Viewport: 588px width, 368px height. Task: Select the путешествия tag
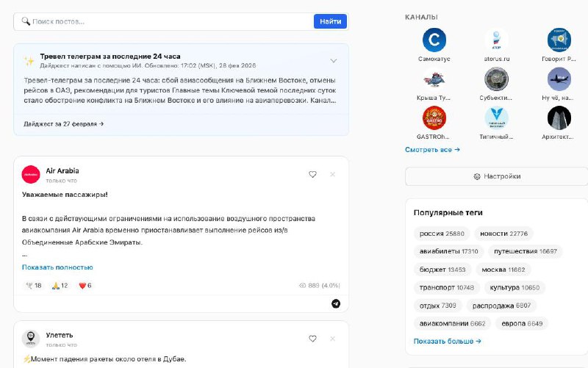click(525, 251)
